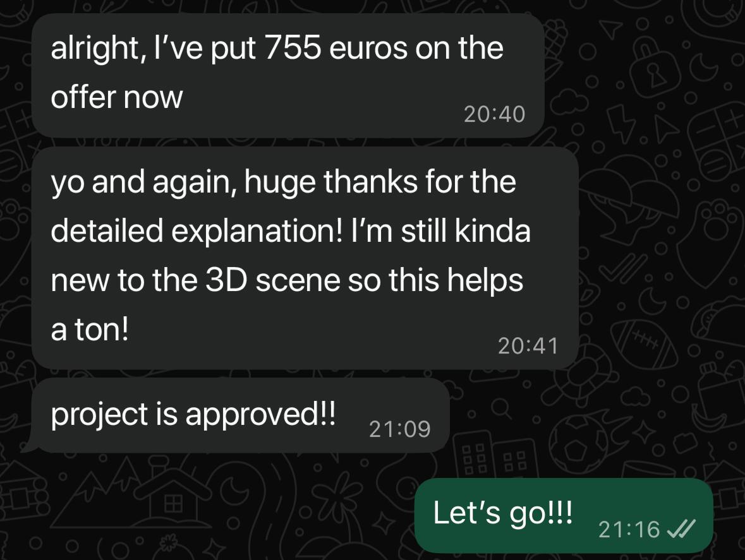Select the "755 euros on the offer" message

click(288, 76)
